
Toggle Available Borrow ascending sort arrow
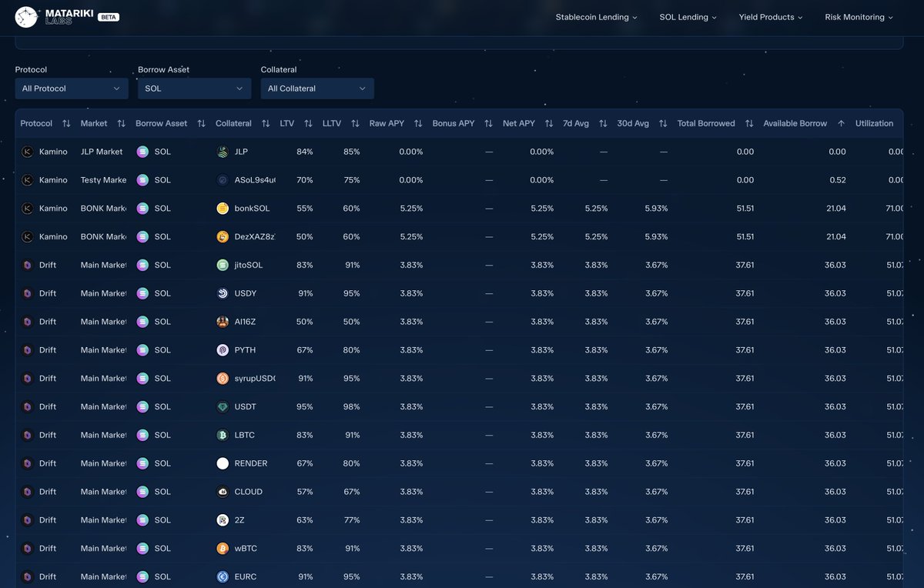coord(841,123)
